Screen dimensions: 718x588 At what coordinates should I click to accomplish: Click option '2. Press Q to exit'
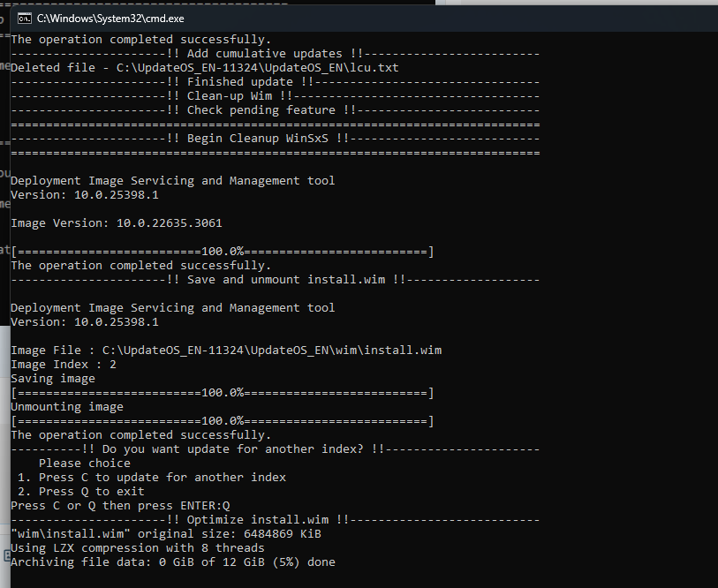click(x=81, y=492)
